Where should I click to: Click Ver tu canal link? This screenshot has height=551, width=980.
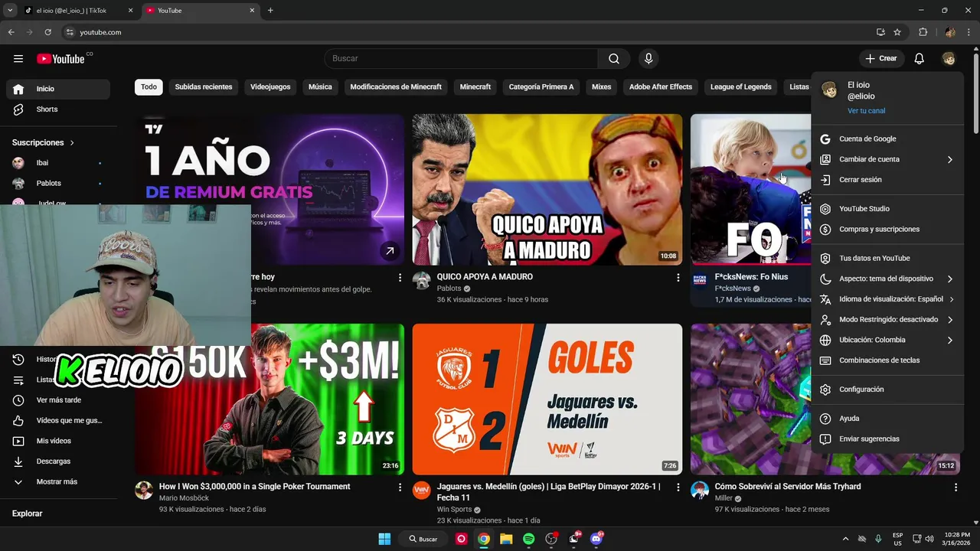pyautogui.click(x=866, y=111)
